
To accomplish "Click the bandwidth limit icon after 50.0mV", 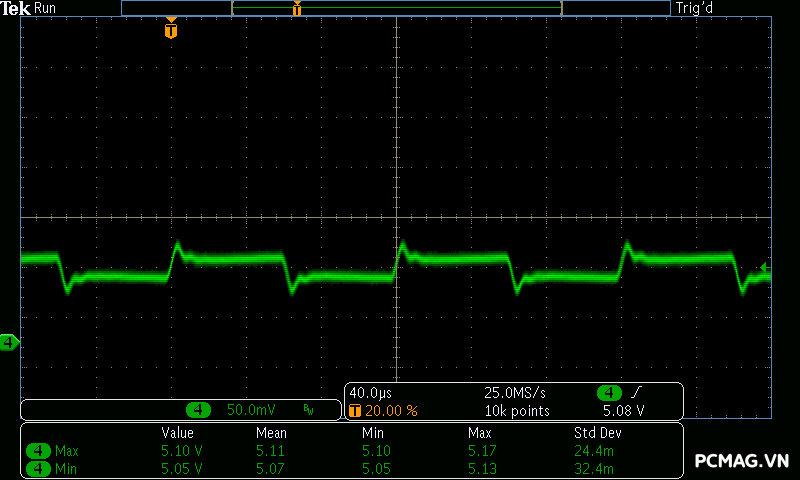I will [309, 410].
